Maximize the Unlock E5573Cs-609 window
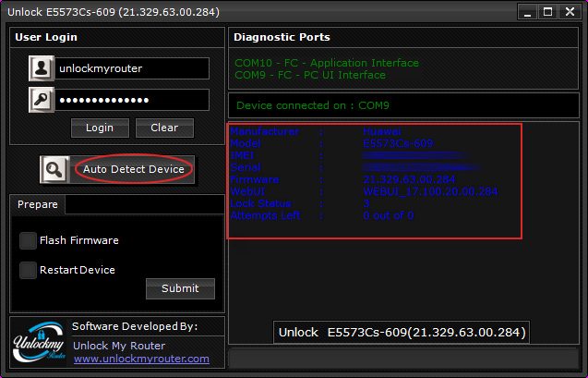 547,12
